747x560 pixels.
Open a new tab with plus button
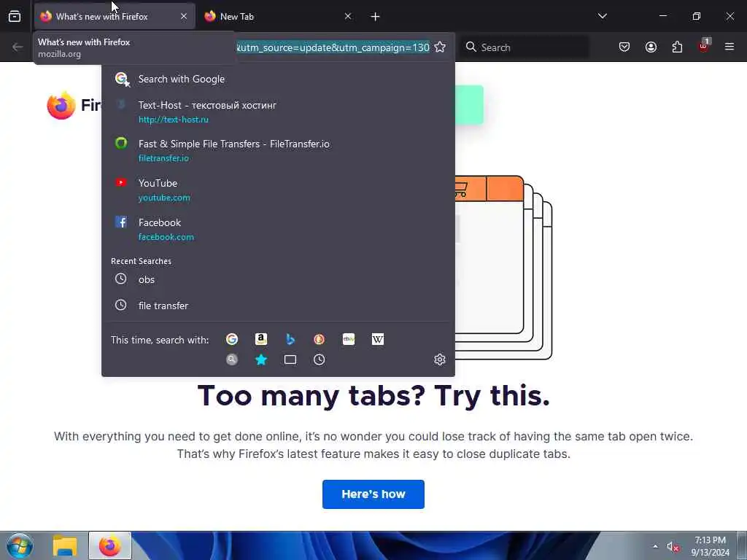(x=375, y=17)
